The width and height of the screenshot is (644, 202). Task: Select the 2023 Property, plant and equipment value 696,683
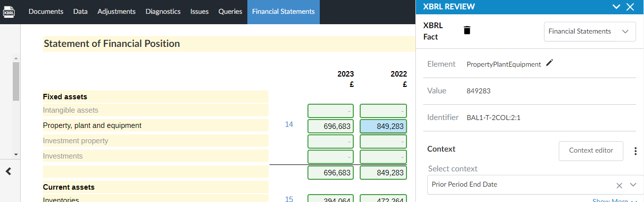pyautogui.click(x=330, y=126)
